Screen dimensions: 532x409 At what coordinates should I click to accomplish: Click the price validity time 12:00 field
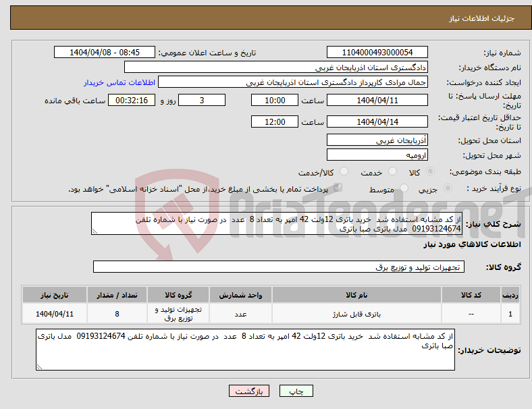click(275, 121)
